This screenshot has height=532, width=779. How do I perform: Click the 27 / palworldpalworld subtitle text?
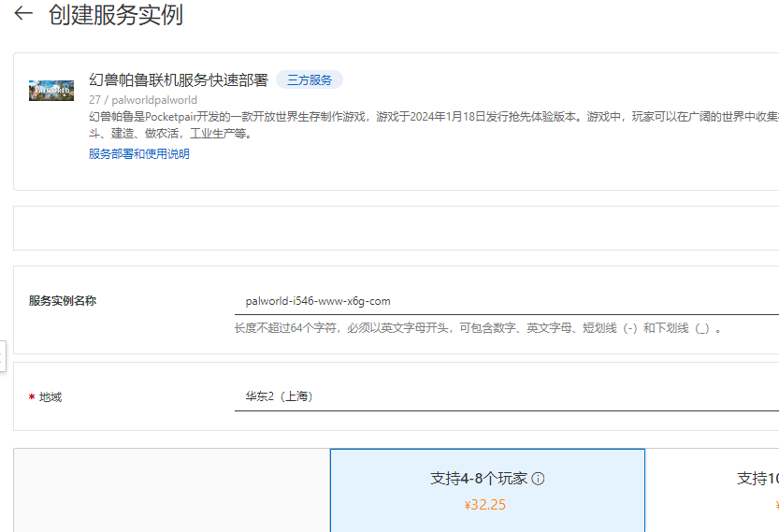[142, 100]
